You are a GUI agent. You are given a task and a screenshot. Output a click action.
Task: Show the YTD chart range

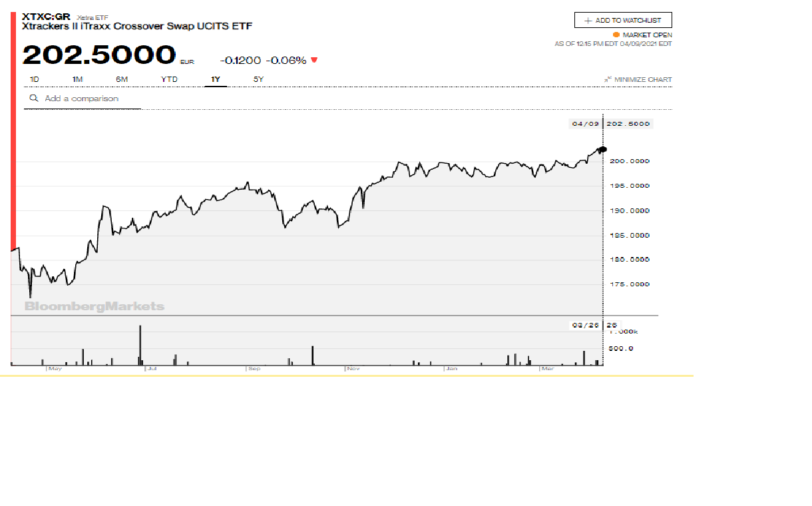169,79
